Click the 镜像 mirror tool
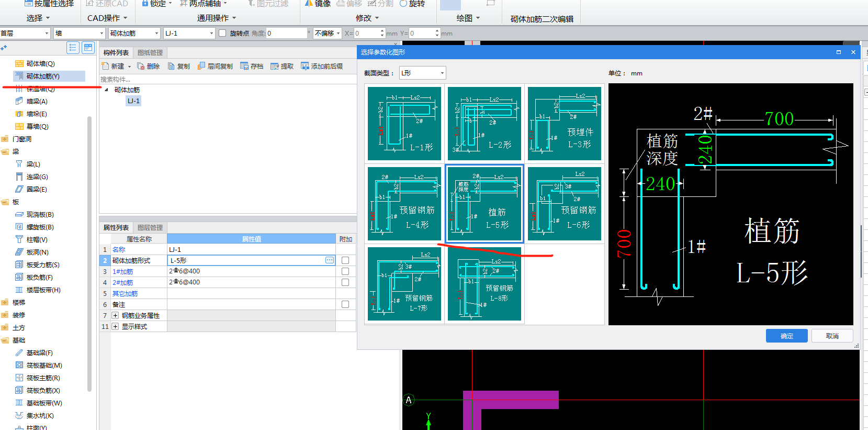868x430 pixels. 318,4
